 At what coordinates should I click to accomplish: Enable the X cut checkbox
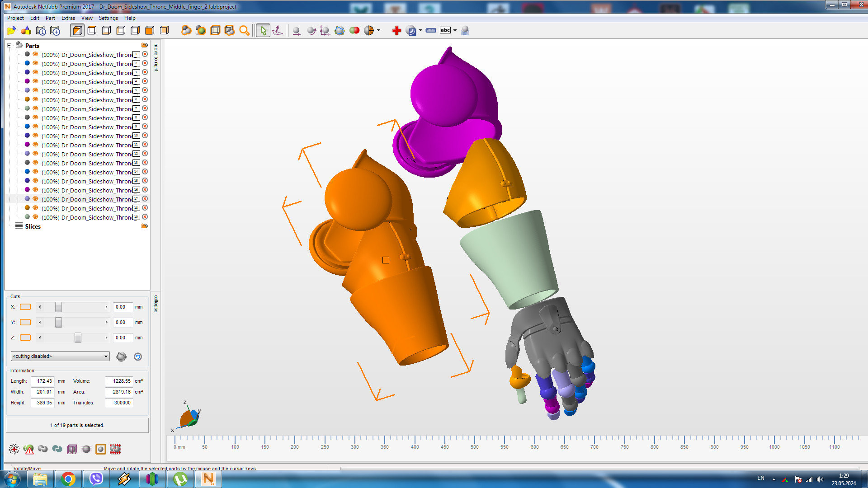point(25,307)
